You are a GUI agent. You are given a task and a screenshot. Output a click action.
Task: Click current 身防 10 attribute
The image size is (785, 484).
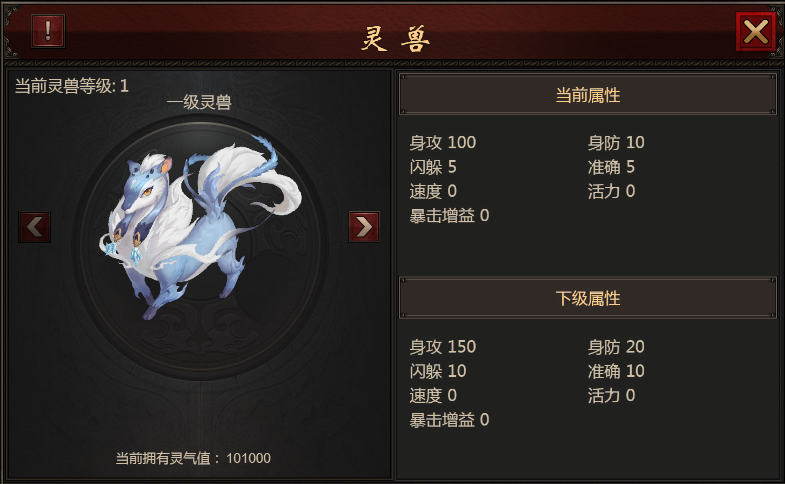(616, 143)
